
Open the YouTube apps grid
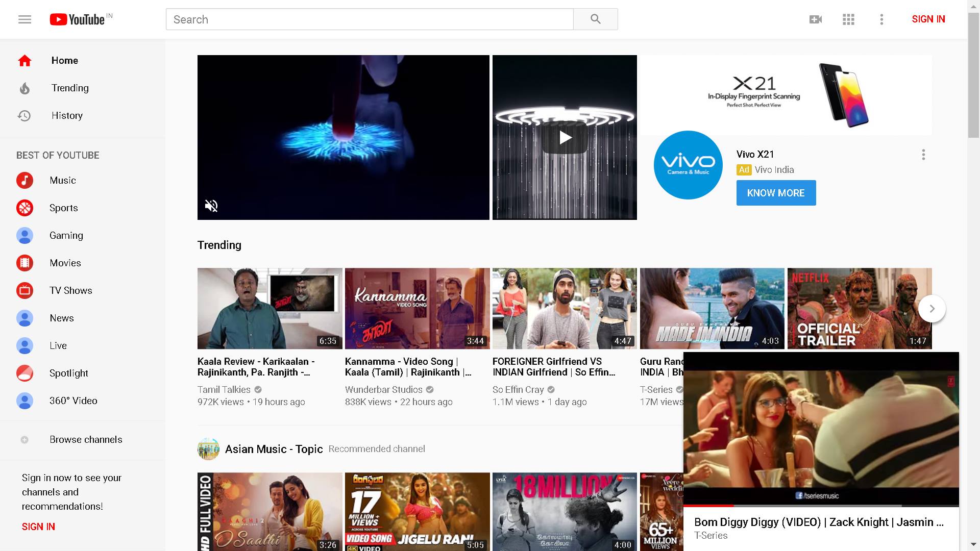848,19
